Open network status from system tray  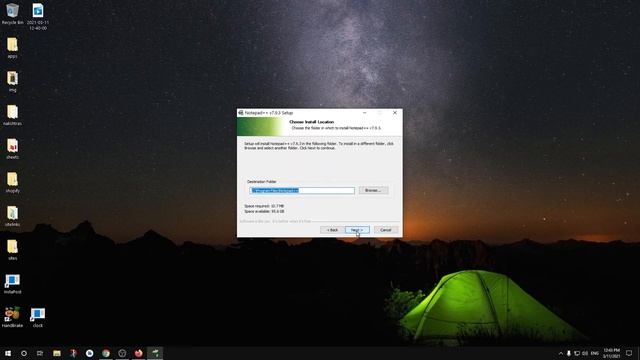coord(577,353)
